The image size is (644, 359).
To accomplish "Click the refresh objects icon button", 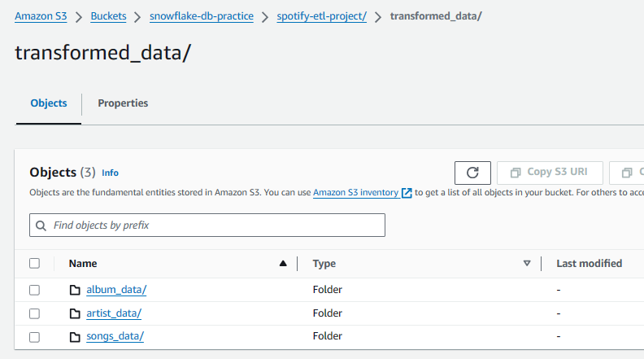I will point(472,173).
